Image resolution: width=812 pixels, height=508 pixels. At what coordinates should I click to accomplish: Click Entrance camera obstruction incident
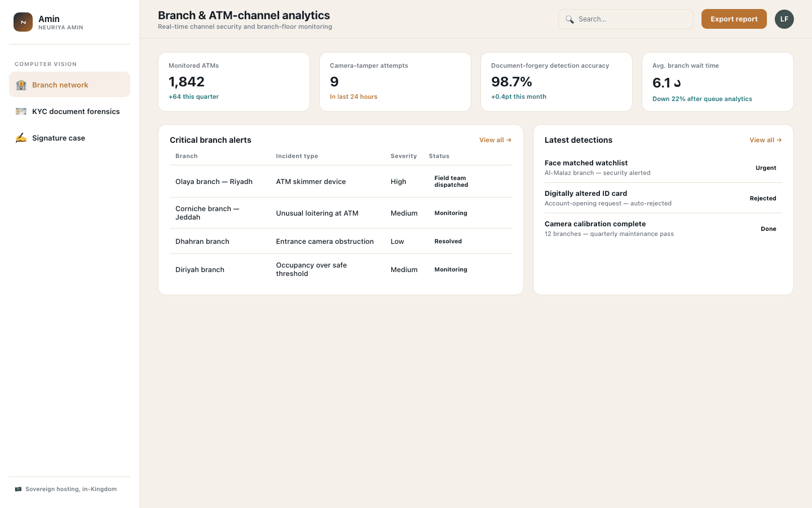[x=325, y=241]
